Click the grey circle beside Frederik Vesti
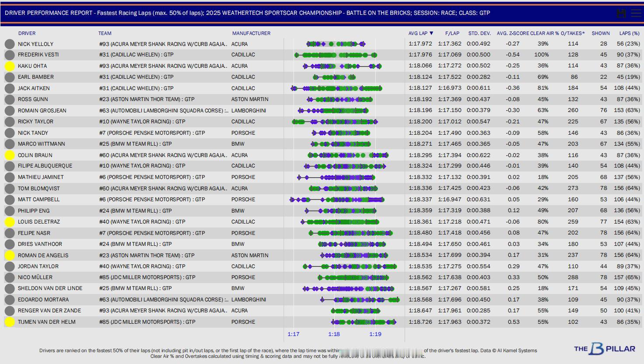Screen dimensions: 644x364 pyautogui.click(x=10, y=55)
